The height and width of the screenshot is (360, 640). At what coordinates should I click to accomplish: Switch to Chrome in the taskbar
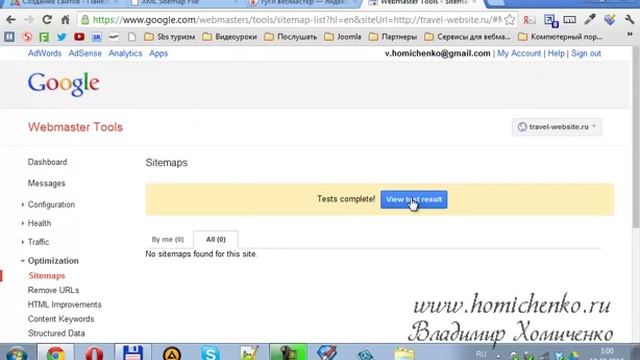(x=56, y=353)
